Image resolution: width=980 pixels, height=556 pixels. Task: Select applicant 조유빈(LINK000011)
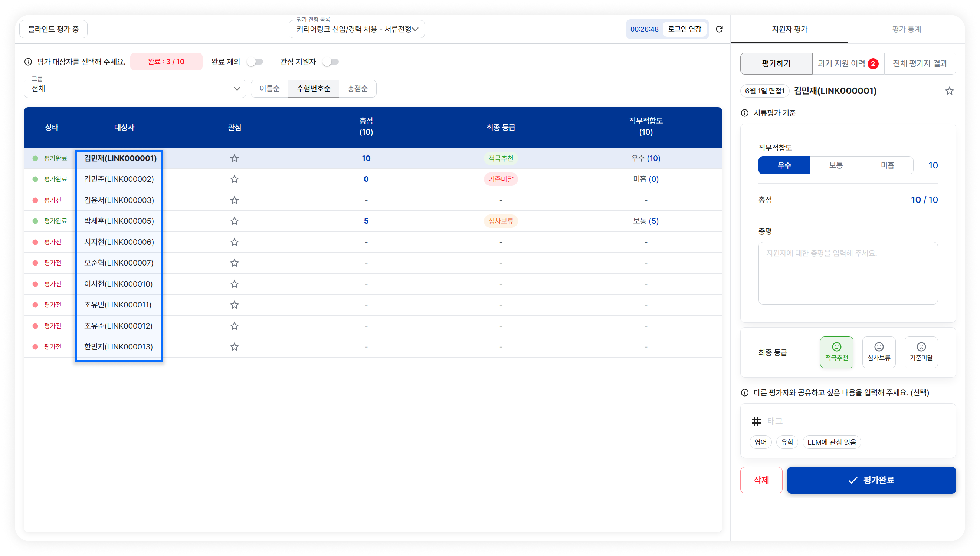pos(118,305)
